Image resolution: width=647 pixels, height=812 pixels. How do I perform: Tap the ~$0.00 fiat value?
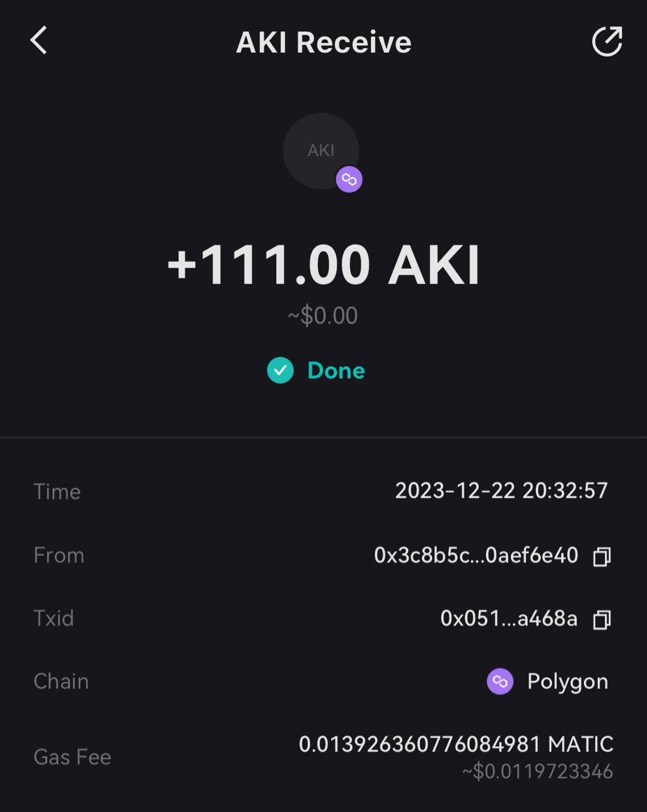pyautogui.click(x=323, y=315)
